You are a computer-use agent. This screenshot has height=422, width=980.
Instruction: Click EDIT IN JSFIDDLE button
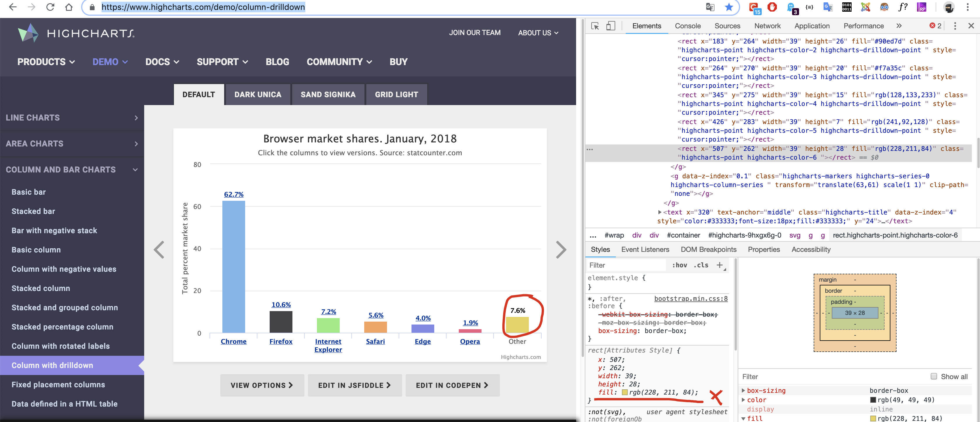pos(355,386)
